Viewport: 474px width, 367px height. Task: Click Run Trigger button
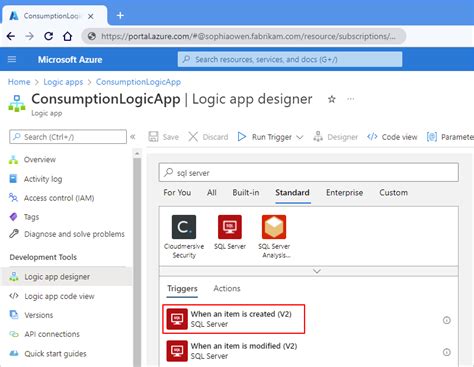point(265,137)
